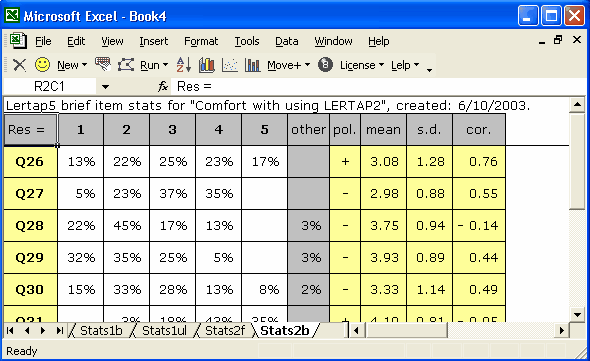
Task: Switch to the Stats1b sheet tab
Action: click(101, 331)
